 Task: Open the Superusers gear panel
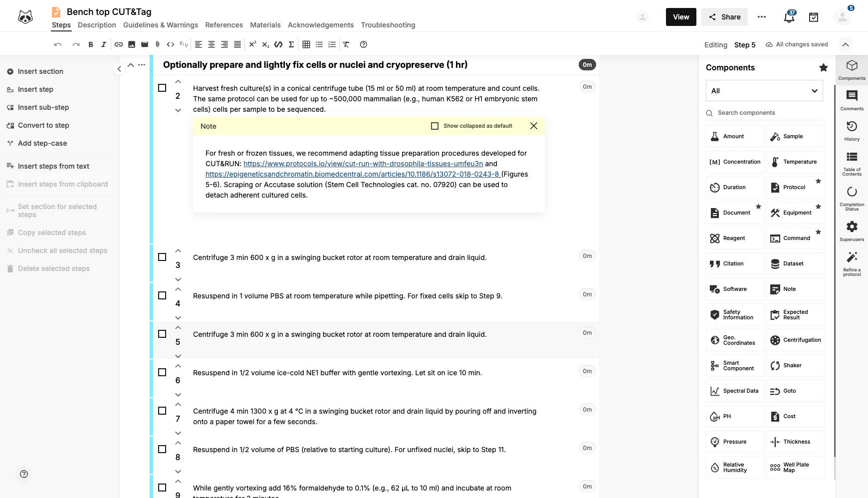(852, 231)
